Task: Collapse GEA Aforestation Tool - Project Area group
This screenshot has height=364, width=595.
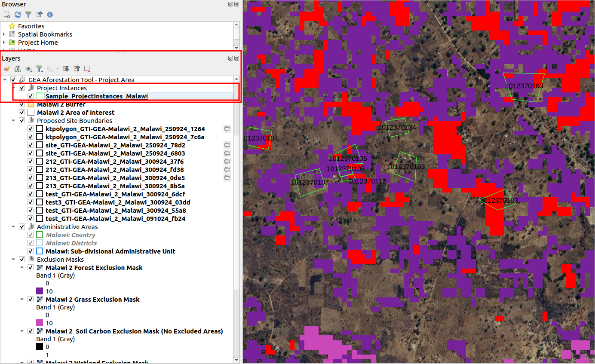Action: (5, 80)
